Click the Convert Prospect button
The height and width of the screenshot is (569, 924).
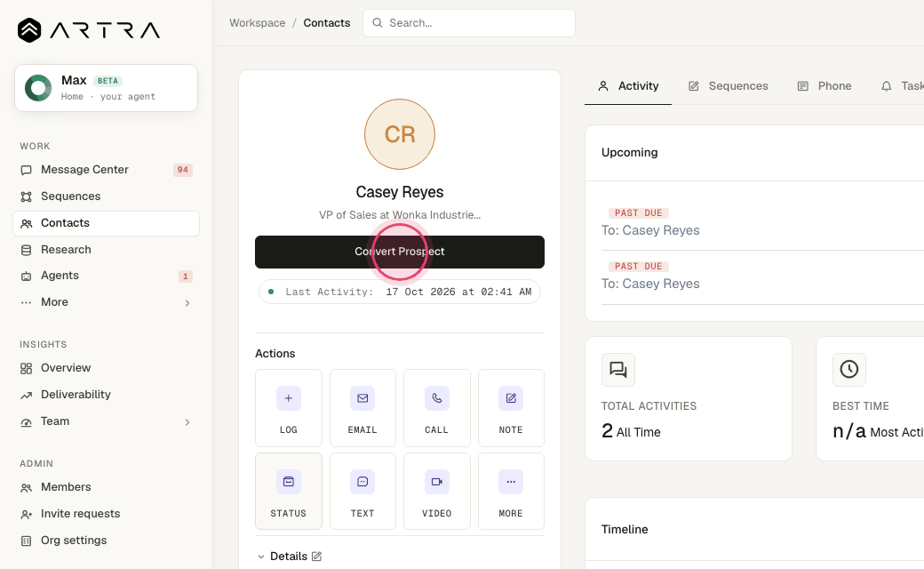(400, 252)
